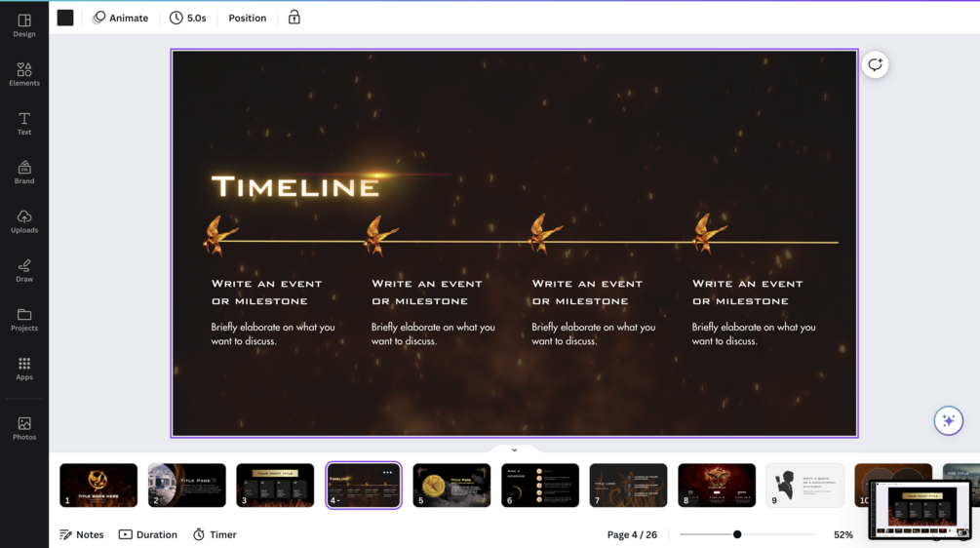This screenshot has height=548, width=980.
Task: Open the 52% zoom level menu
Action: (843, 534)
